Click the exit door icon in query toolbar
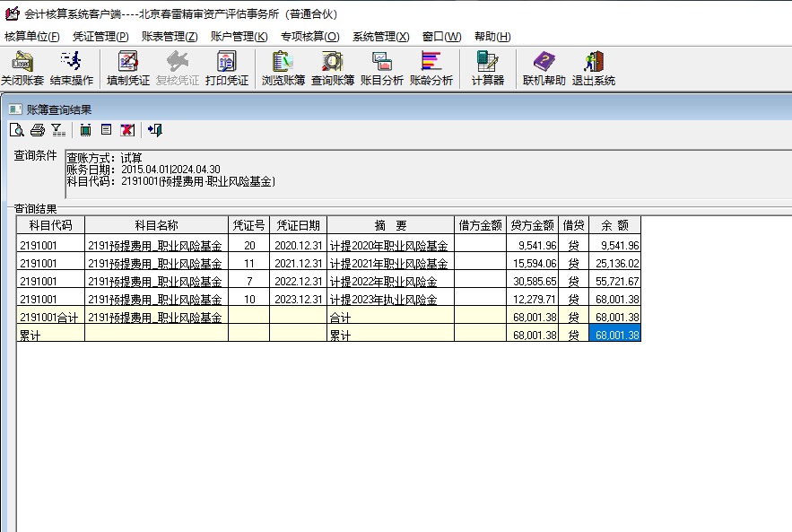The height and width of the screenshot is (532, 792). pos(154,130)
